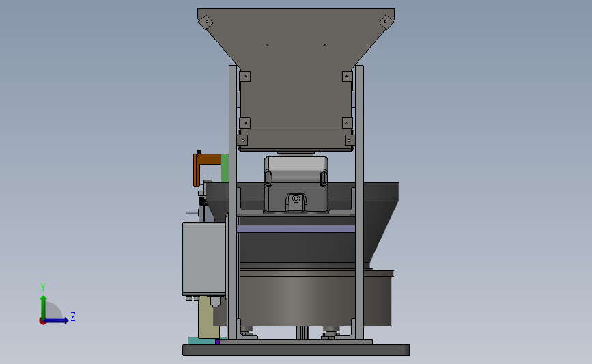Select the top-left corner bracket on the hopper
The height and width of the screenshot is (364, 592).
pyautogui.click(x=206, y=22)
